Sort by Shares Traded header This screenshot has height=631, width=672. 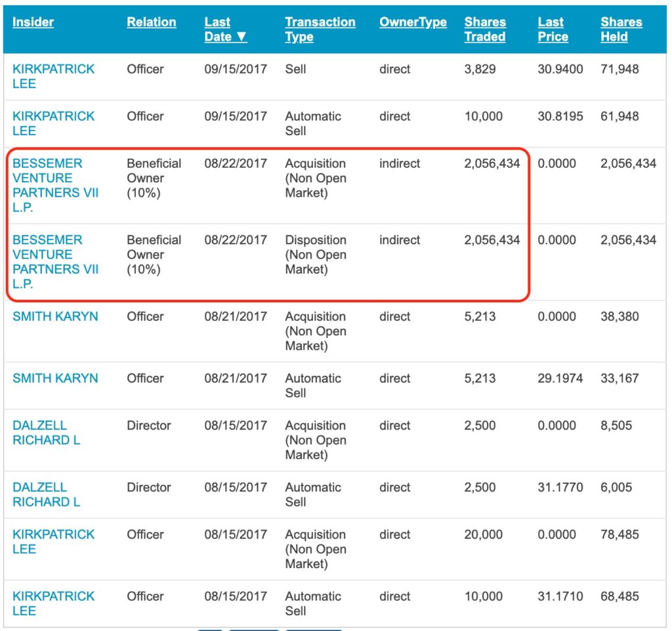click(485, 29)
